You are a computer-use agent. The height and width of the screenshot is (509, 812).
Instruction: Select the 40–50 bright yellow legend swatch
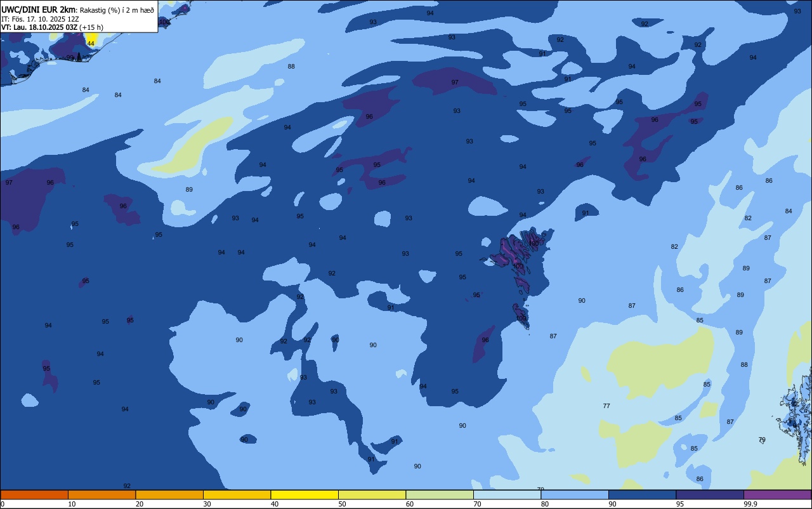tap(304, 494)
